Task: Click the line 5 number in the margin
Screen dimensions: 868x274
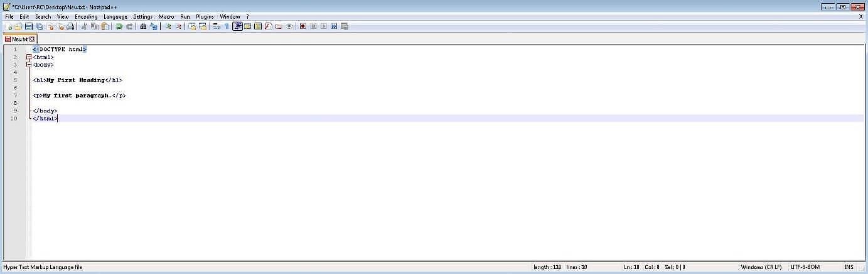Action: (x=15, y=80)
